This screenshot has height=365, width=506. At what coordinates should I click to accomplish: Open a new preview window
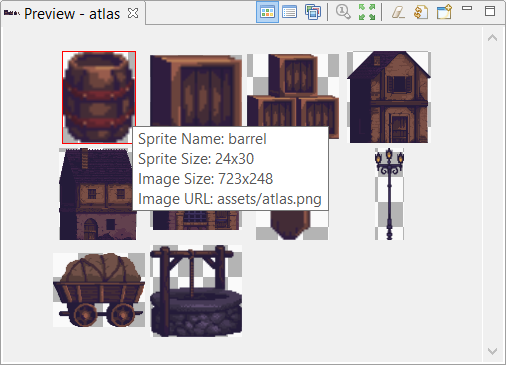(444, 12)
